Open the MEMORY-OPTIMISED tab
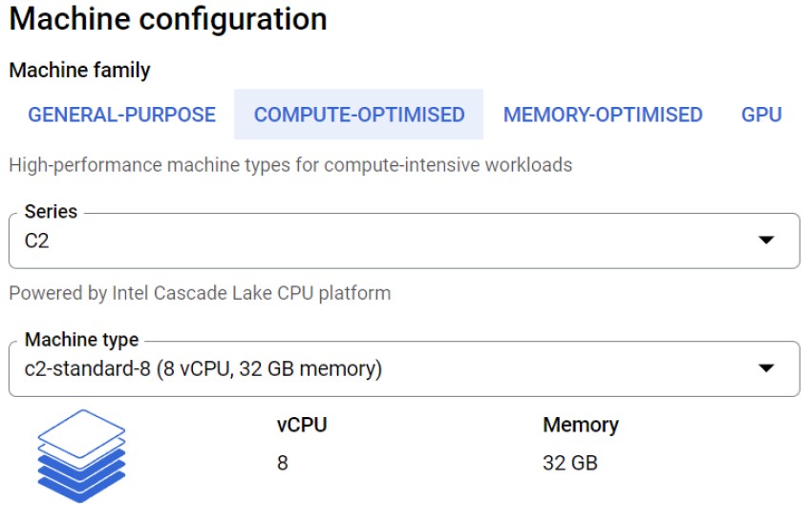812x524 pixels. (x=603, y=115)
